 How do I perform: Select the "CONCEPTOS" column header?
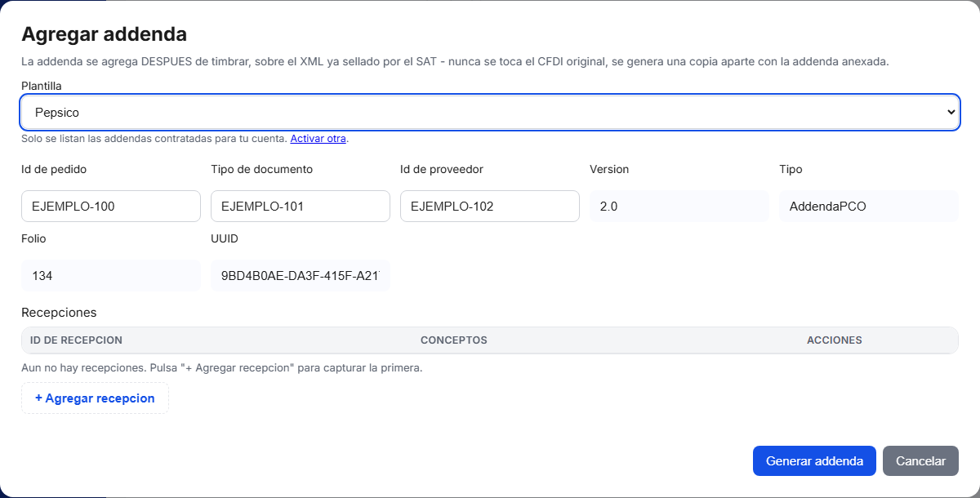coord(454,340)
